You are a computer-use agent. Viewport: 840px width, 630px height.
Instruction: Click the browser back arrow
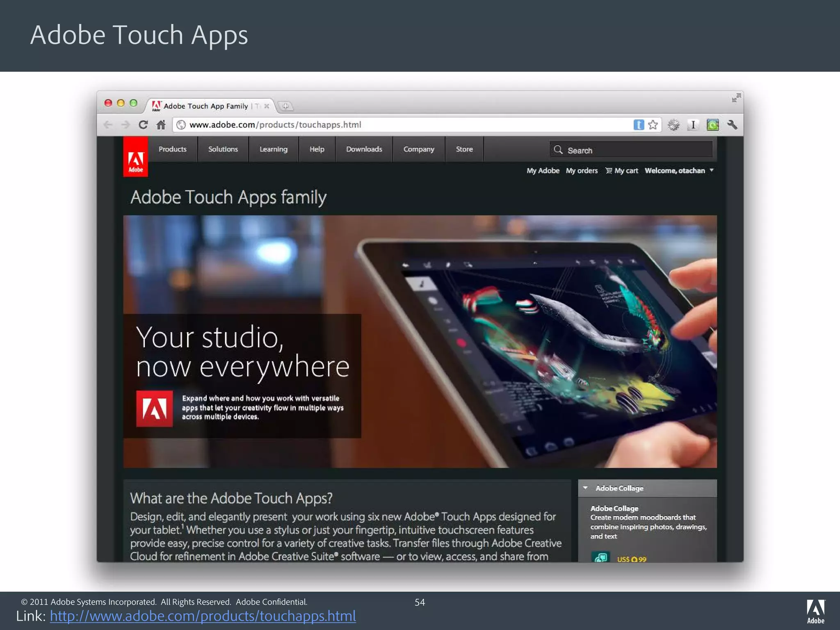click(108, 125)
